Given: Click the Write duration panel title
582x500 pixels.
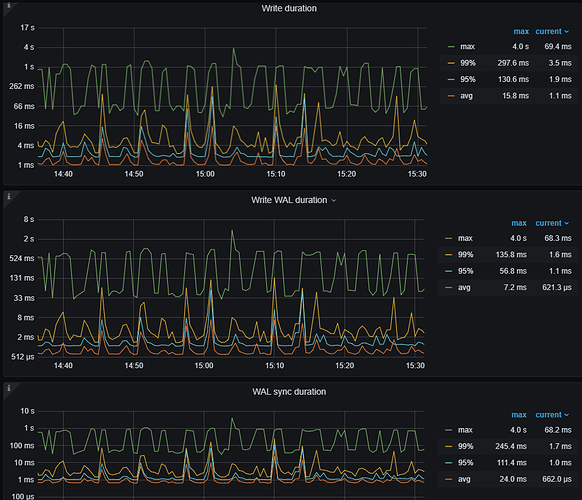Looking at the screenshot, I should 289,8.
